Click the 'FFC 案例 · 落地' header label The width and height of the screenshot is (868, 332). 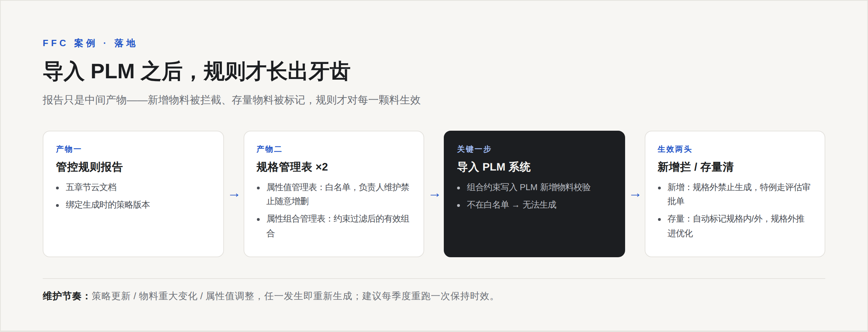click(89, 43)
